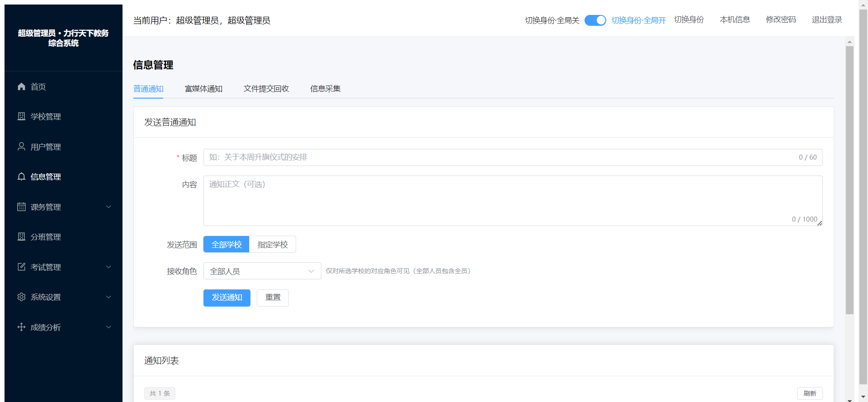868x402 pixels.
Task: Click 退出登录 in the header
Action: pyautogui.click(x=827, y=19)
